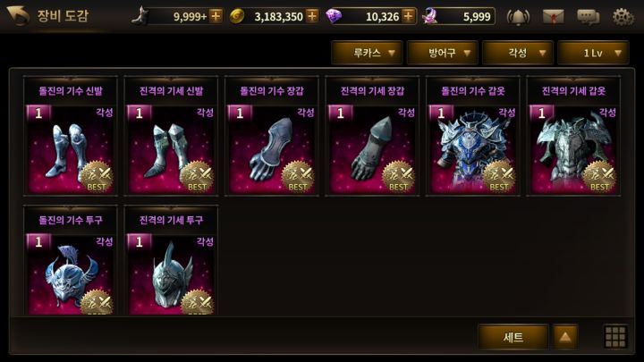The width and height of the screenshot is (644, 362).
Task: Click the 세트 button
Action: pyautogui.click(x=513, y=337)
